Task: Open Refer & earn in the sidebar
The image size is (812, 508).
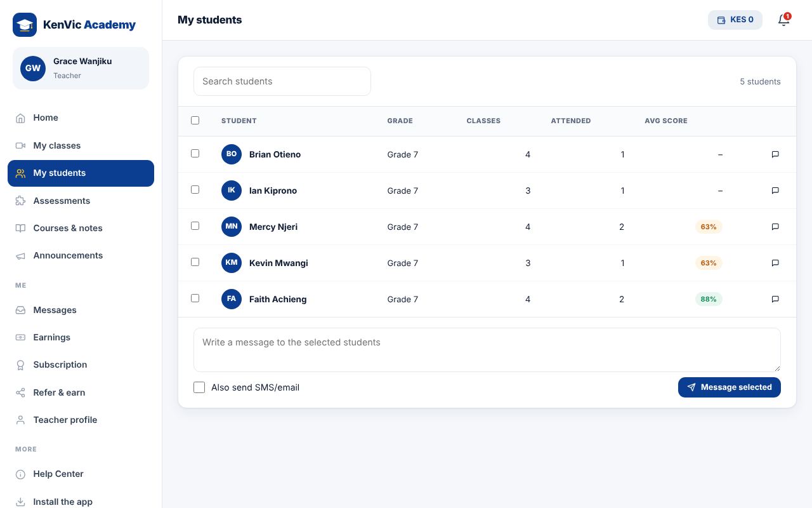Action: [81, 392]
